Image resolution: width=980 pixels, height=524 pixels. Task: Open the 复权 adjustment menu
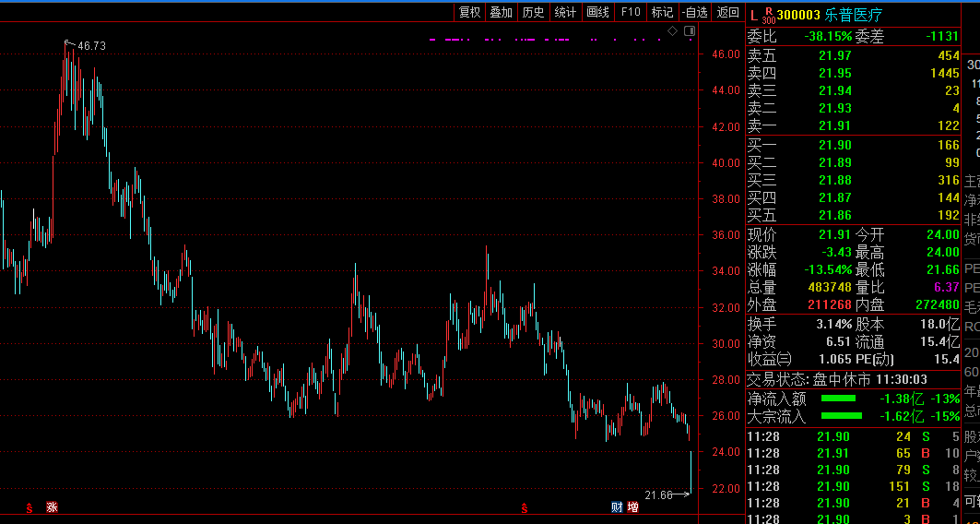point(469,12)
